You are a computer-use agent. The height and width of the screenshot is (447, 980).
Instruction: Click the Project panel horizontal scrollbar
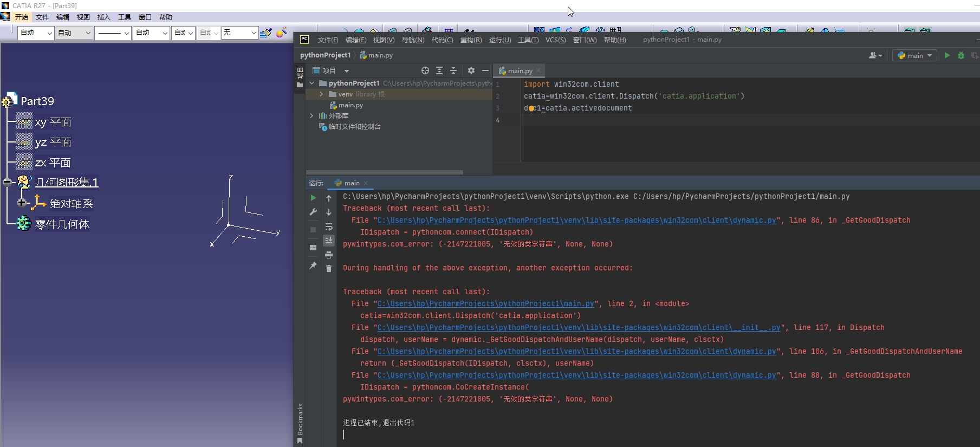coord(385,172)
